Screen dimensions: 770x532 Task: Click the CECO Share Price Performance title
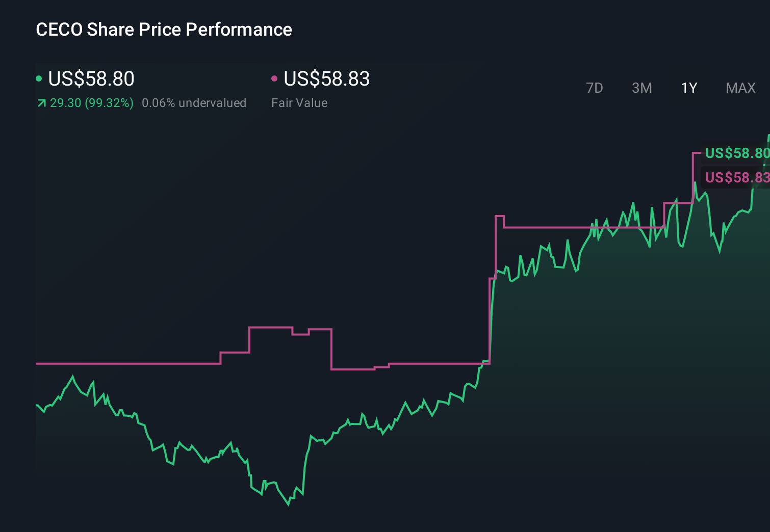(164, 29)
